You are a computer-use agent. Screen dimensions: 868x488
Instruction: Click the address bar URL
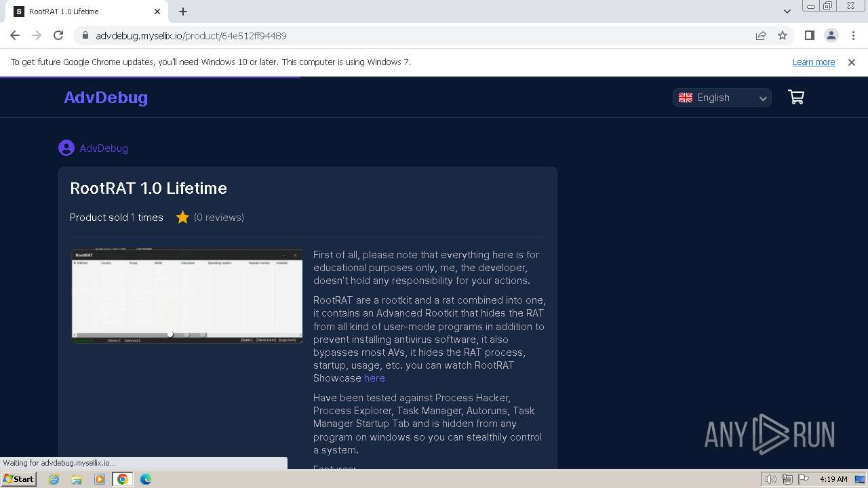click(x=191, y=36)
